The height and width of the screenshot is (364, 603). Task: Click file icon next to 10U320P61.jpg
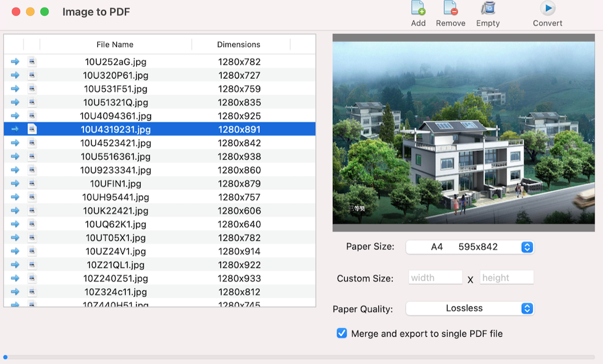(x=32, y=76)
